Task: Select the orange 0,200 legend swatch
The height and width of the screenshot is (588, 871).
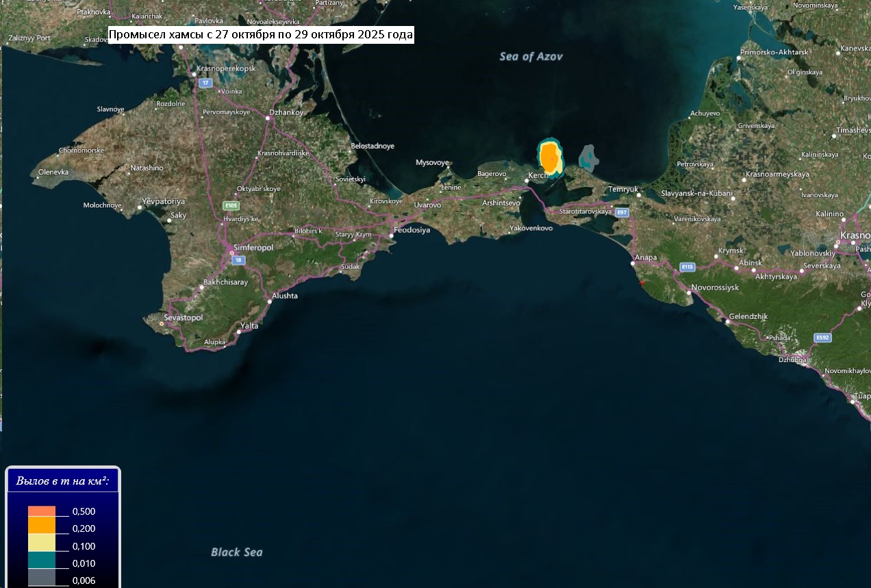Action: [x=41, y=526]
